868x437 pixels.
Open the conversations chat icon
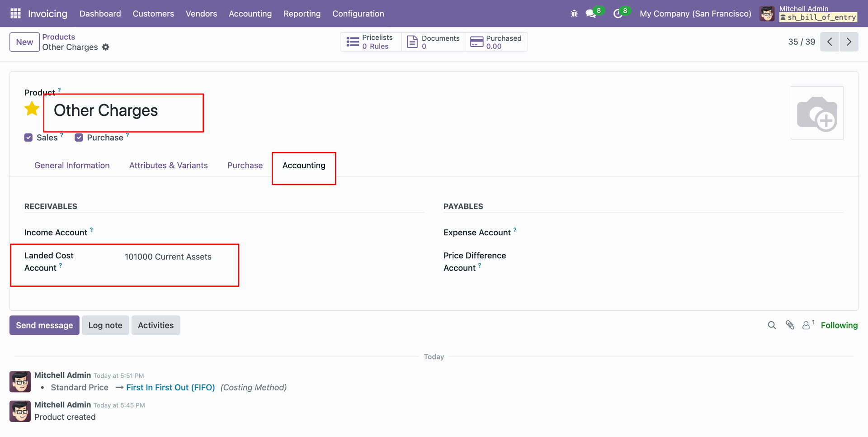tap(591, 14)
